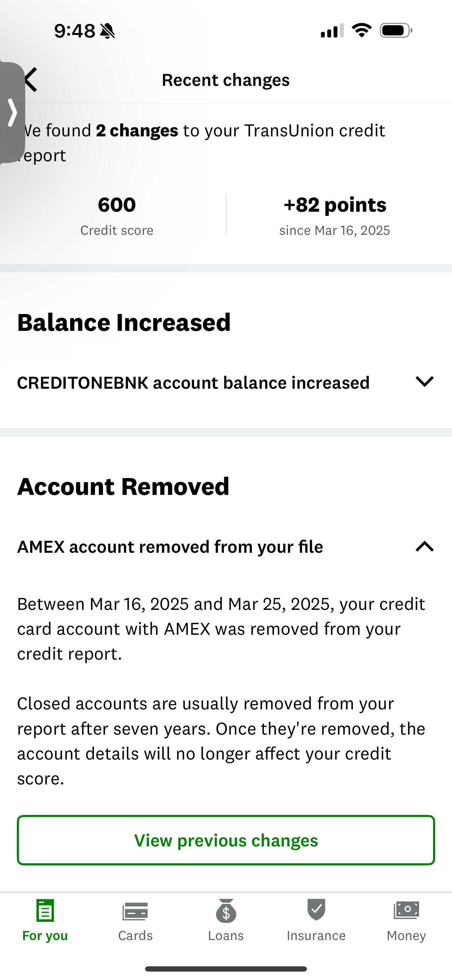Tap the Loans money bag icon

[226, 911]
